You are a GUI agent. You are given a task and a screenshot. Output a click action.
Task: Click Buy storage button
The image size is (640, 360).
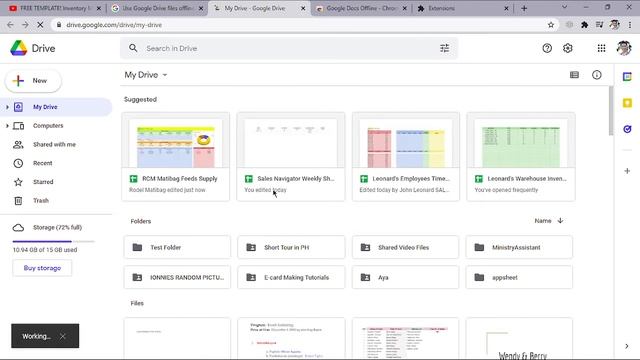42,268
